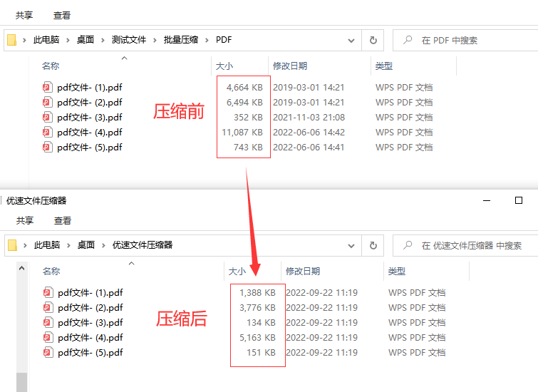538x392 pixels.
Task: Click the PDF segment in the breadcrumb
Action: pyautogui.click(x=224, y=40)
